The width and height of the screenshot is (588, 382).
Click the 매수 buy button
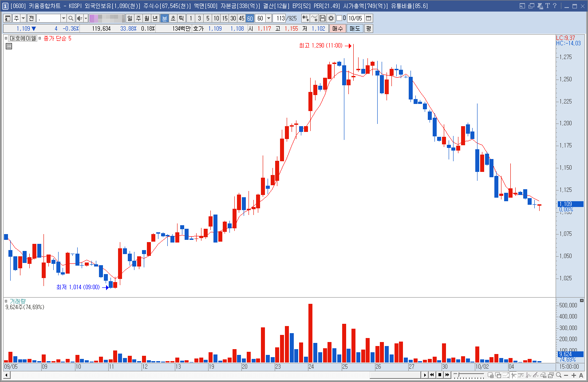coord(338,28)
